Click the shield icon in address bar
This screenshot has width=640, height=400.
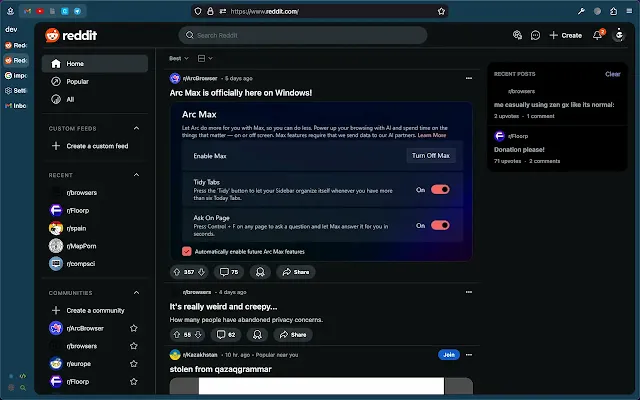click(198, 11)
